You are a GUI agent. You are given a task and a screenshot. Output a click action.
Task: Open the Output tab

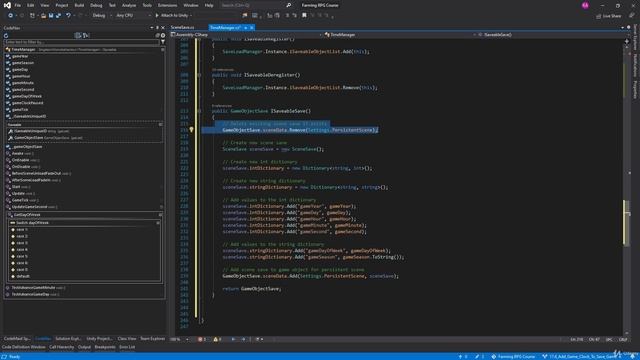pyautogui.click(x=84, y=347)
